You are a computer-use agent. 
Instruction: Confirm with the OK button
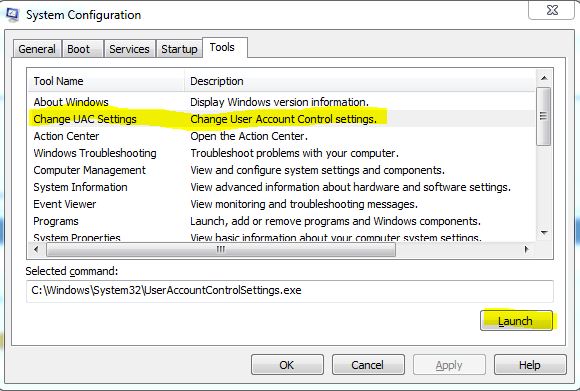point(287,365)
